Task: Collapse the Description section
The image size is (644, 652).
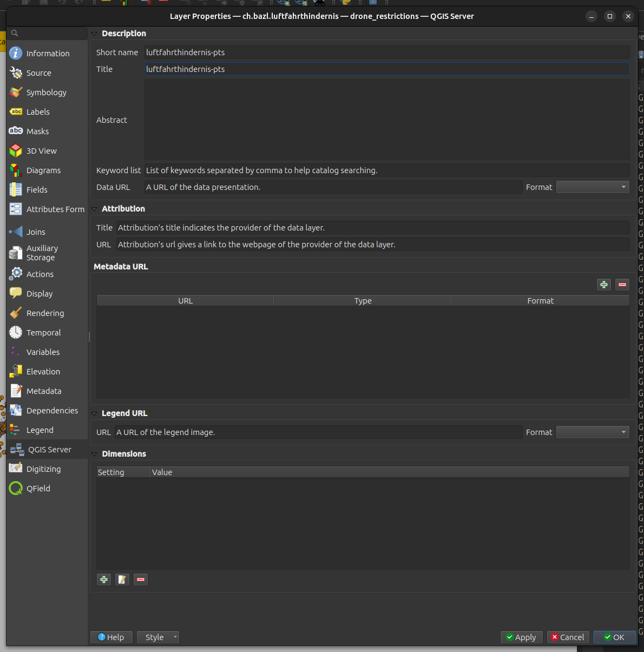Action: (94, 34)
